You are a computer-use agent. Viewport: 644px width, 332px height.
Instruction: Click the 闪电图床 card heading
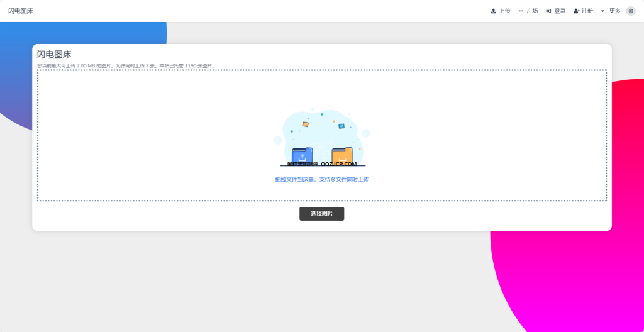(x=54, y=55)
